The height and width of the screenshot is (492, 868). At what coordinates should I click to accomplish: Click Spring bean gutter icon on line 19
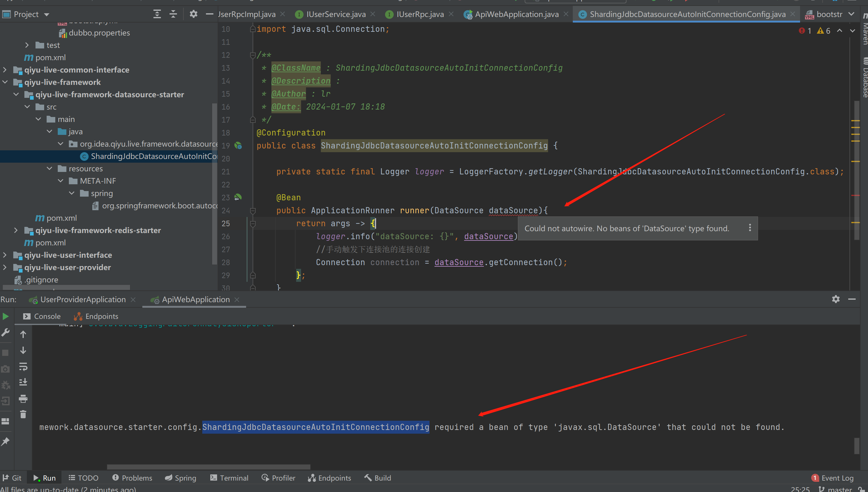pyautogui.click(x=238, y=146)
